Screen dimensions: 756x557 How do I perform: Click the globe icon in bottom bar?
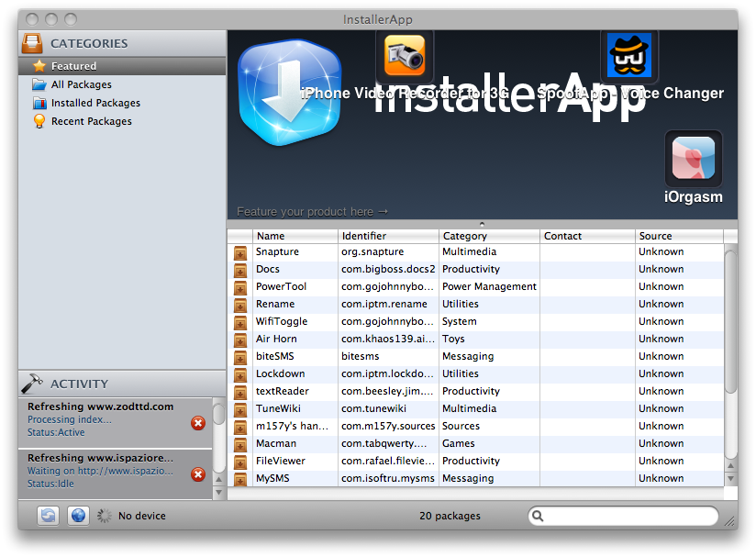point(78,516)
